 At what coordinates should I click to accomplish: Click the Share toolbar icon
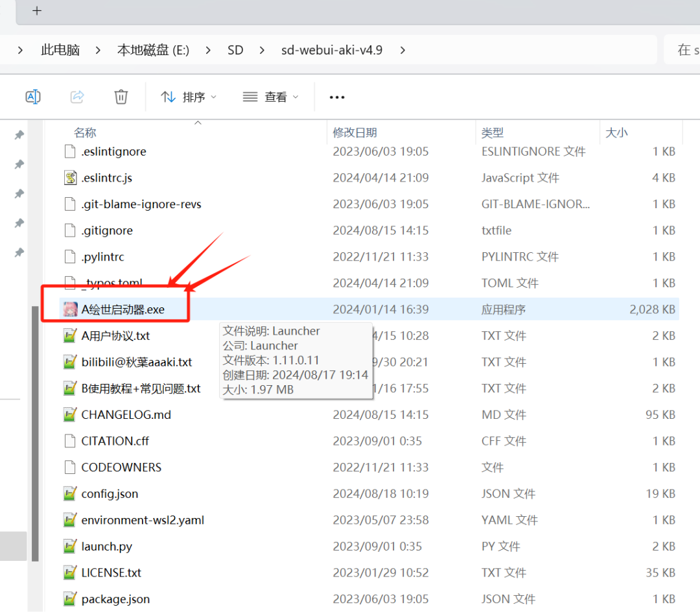(77, 97)
